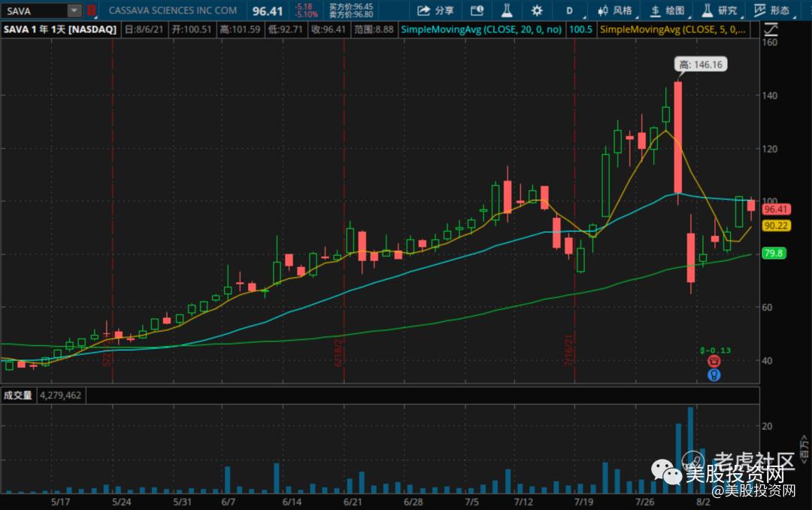
Task: Click the 开:100.51 open price value
Action: (x=192, y=29)
